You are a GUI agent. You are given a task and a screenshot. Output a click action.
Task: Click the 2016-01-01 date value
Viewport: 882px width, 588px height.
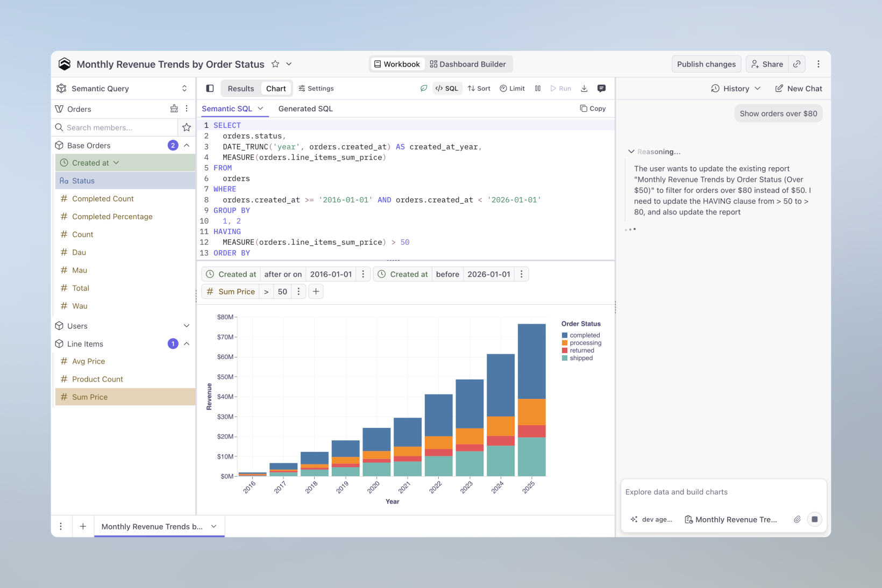(331, 274)
